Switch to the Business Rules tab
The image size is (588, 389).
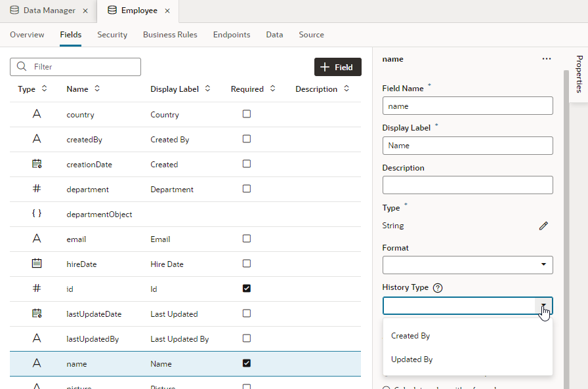click(x=170, y=35)
